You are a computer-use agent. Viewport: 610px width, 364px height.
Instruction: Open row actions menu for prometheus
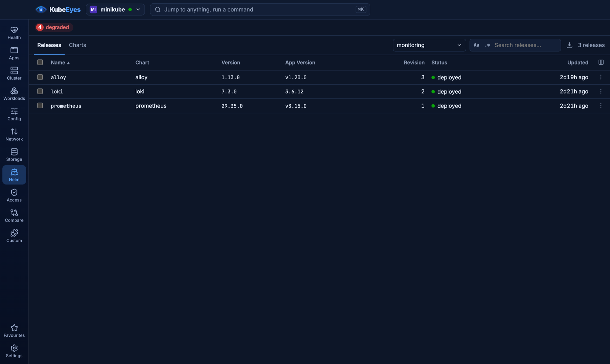coord(601,105)
